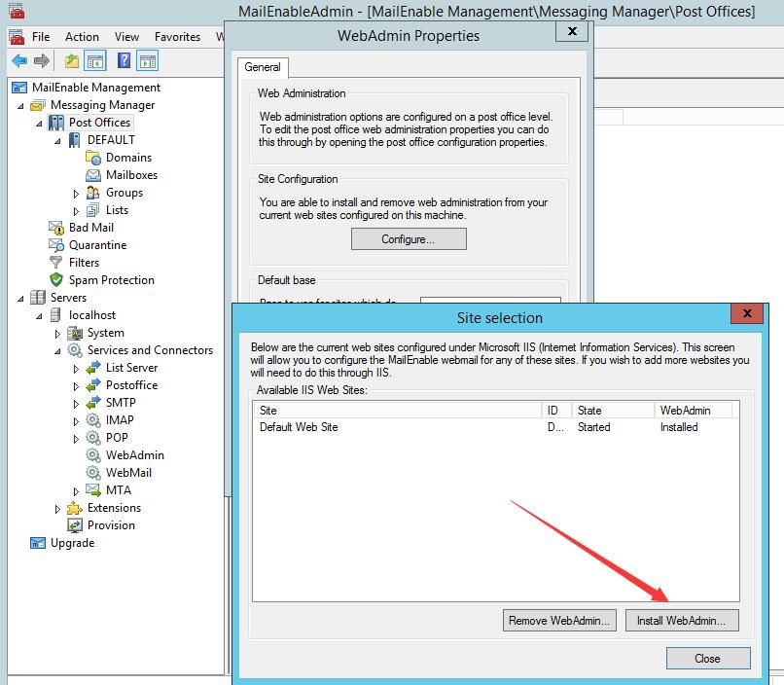Open the View menu

[x=126, y=37]
